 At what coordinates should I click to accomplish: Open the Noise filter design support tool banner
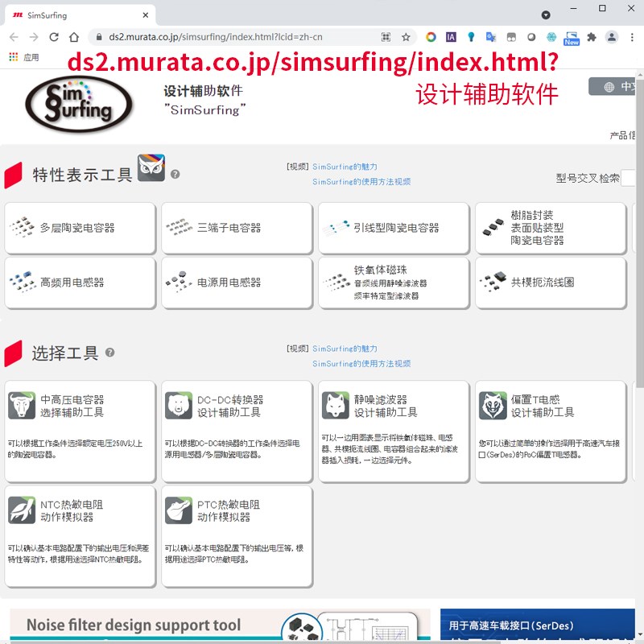coord(220,624)
